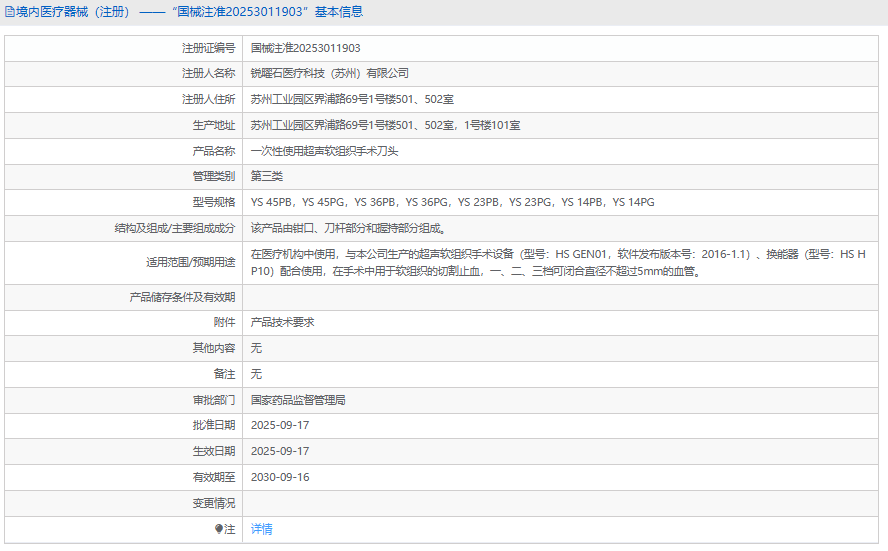
Task: Click the 变更情况 label
Action: (214, 503)
